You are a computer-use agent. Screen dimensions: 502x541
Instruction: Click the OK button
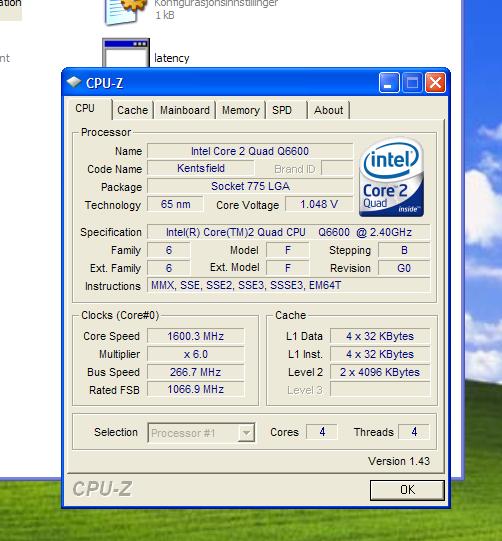coord(407,490)
